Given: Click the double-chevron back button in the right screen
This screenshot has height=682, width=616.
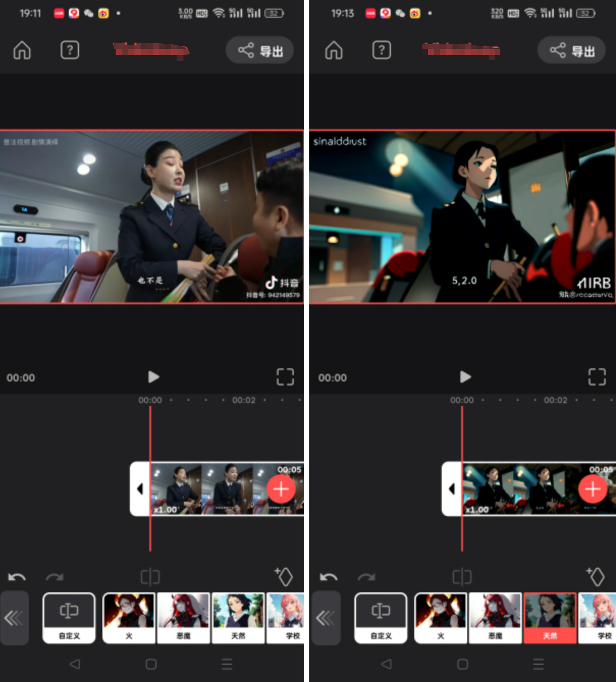Looking at the screenshot, I should pyautogui.click(x=326, y=618).
